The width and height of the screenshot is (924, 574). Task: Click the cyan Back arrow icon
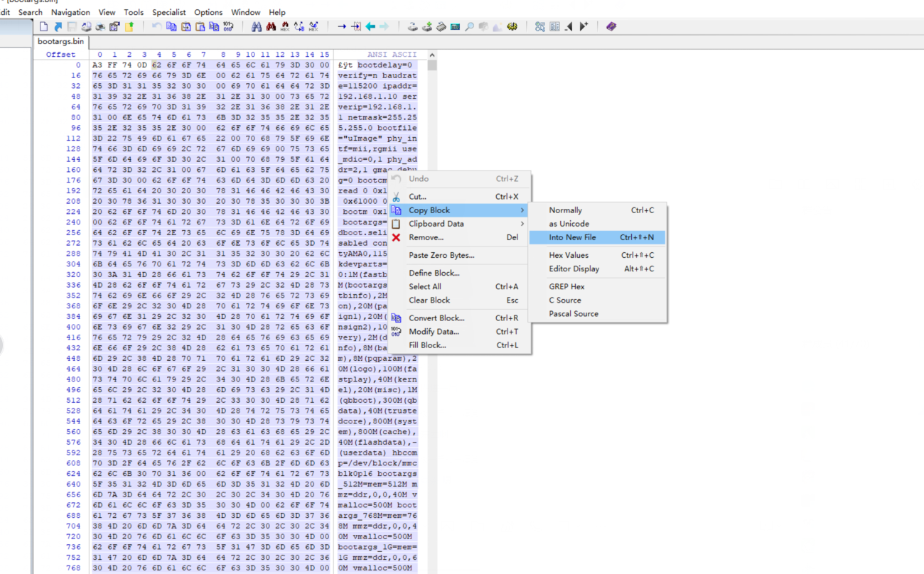click(x=370, y=26)
